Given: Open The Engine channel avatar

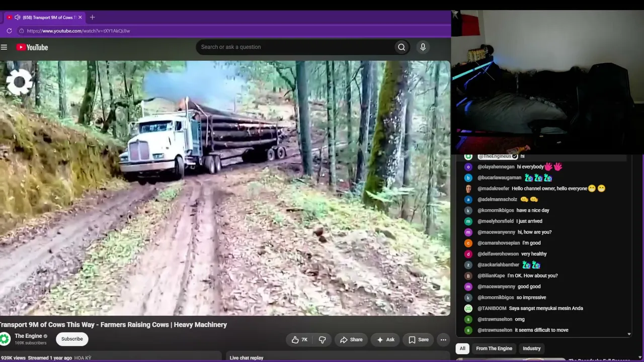Looking at the screenshot, I should pyautogui.click(x=5, y=339).
